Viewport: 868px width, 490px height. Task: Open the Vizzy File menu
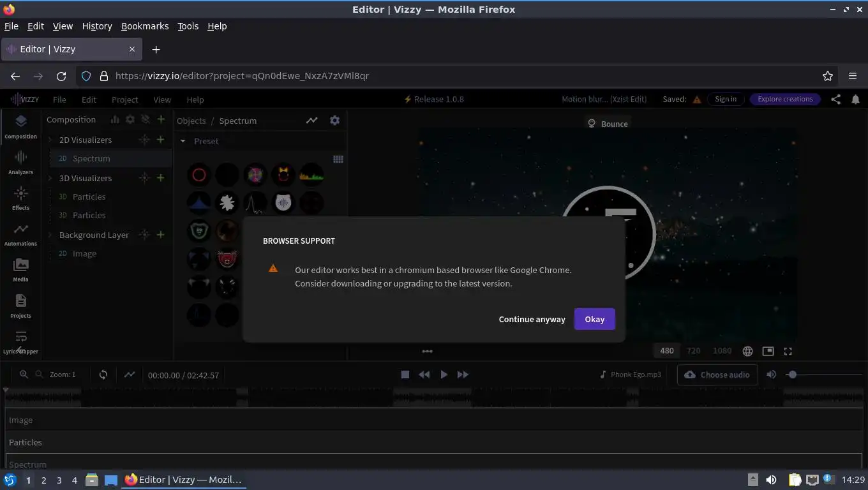click(x=59, y=100)
